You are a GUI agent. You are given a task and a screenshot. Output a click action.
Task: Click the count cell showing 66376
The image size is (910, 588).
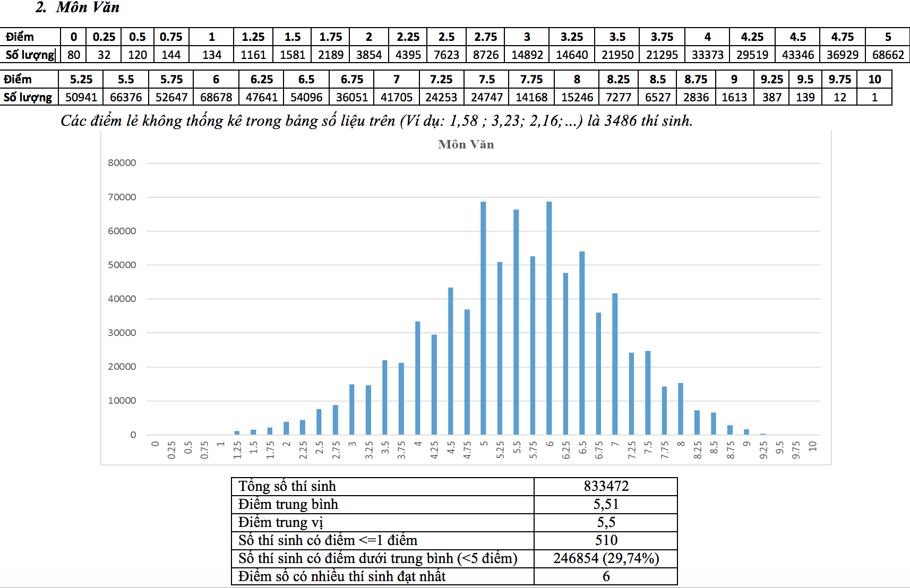point(126,97)
